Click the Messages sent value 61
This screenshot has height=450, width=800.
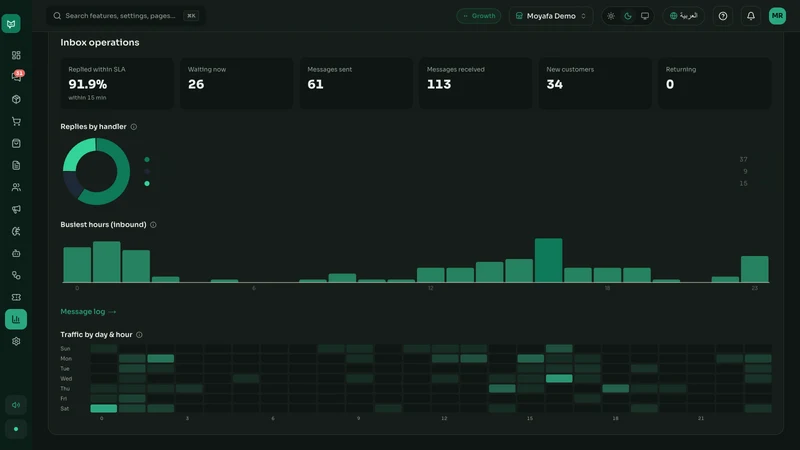pyautogui.click(x=315, y=84)
